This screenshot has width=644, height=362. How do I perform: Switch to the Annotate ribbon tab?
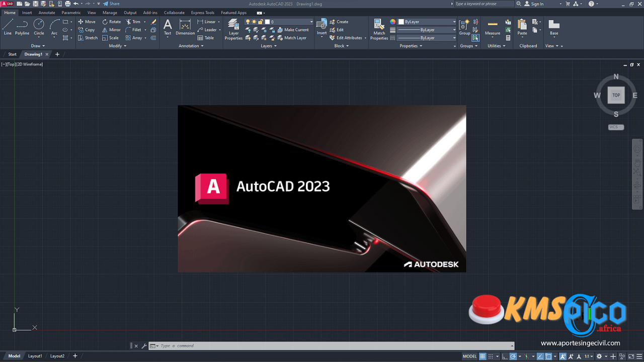pos(47,13)
